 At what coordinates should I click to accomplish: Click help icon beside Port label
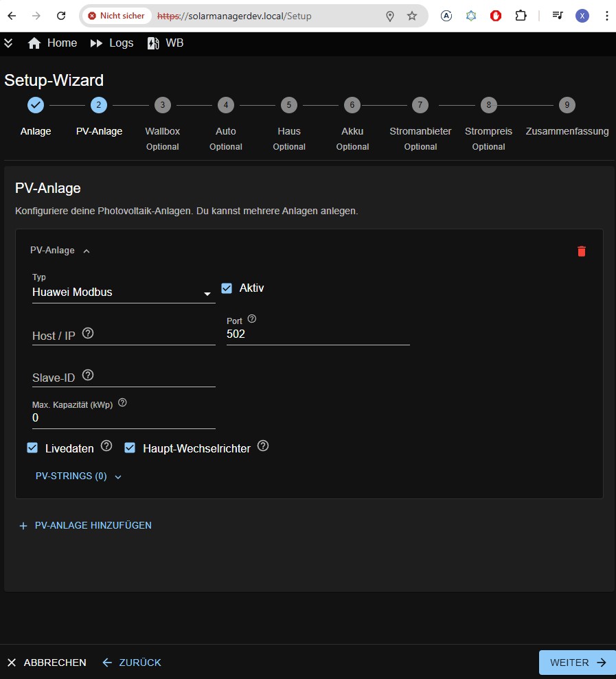point(251,319)
